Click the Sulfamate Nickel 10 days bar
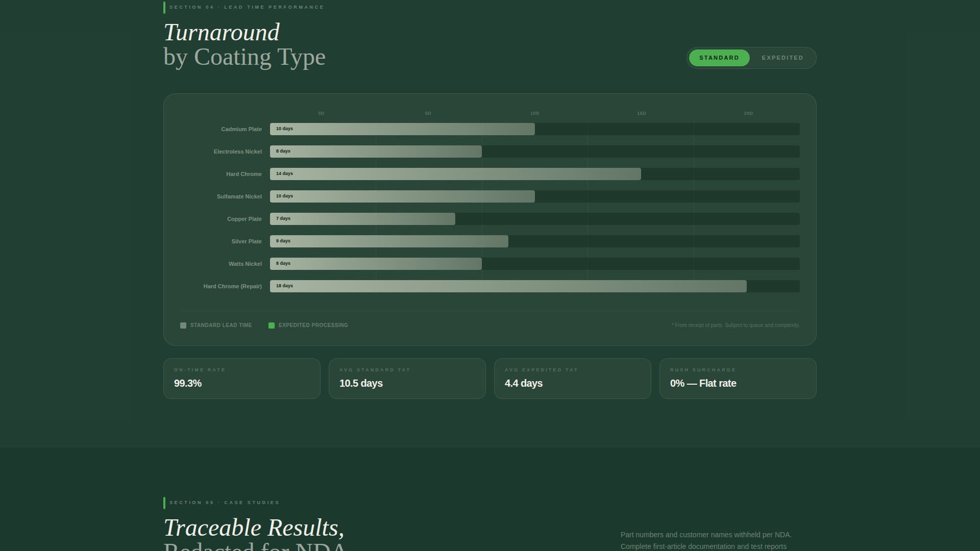Image resolution: width=980 pixels, height=551 pixels. (402, 196)
